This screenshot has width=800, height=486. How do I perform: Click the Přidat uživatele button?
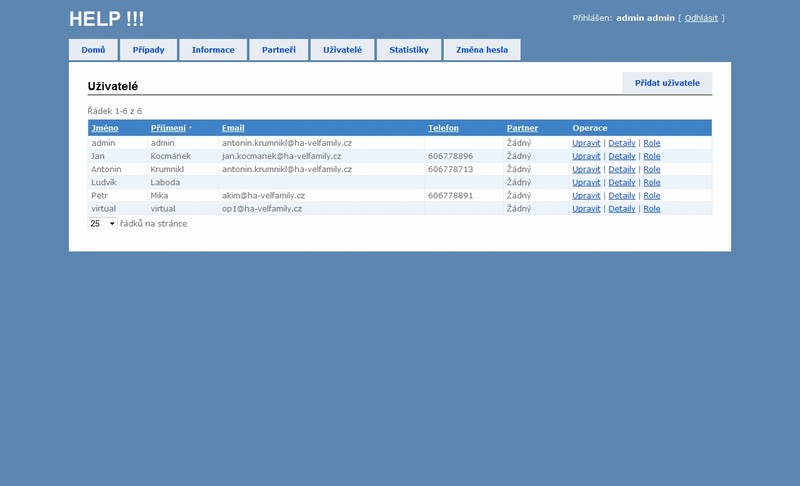(667, 83)
